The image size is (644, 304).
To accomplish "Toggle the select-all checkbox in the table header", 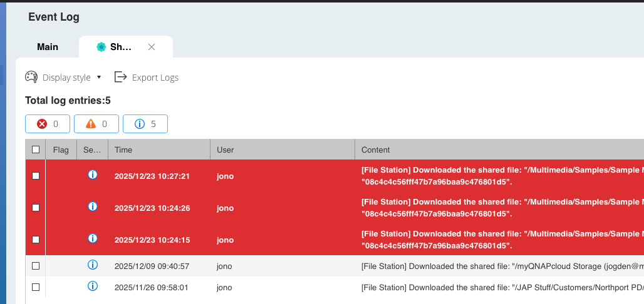I will pyautogui.click(x=36, y=149).
